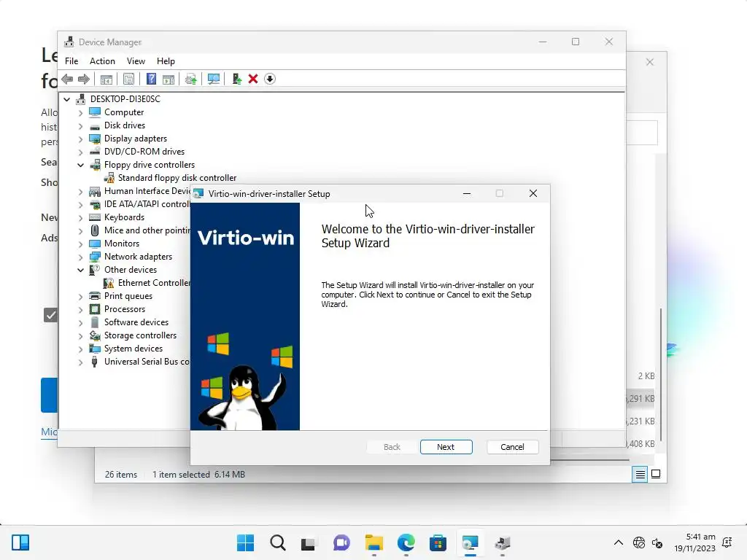
Task: Select Standard floppy disk controller device
Action: 177,178
